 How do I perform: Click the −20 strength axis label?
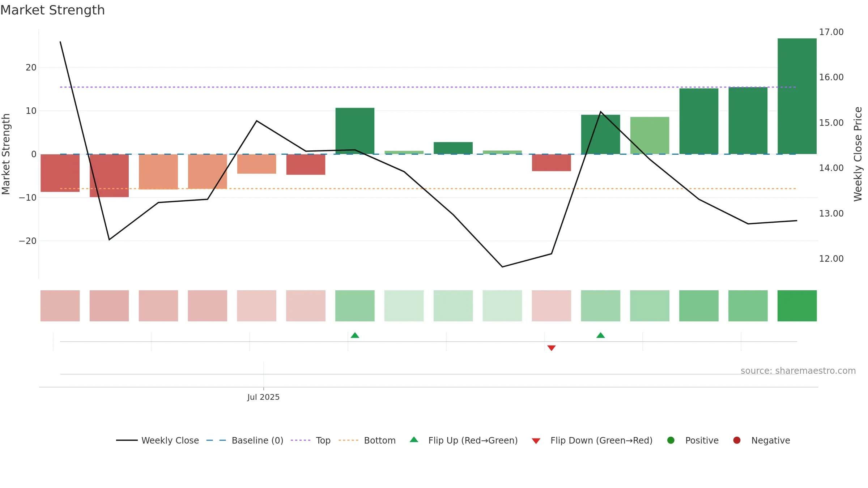click(28, 241)
